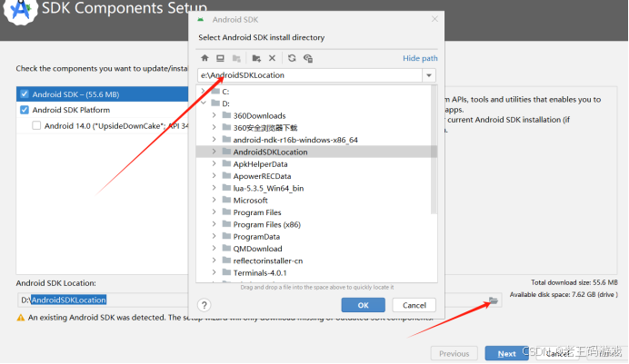Select the ProgramData folder
This screenshot has width=629, height=364.
256,237
